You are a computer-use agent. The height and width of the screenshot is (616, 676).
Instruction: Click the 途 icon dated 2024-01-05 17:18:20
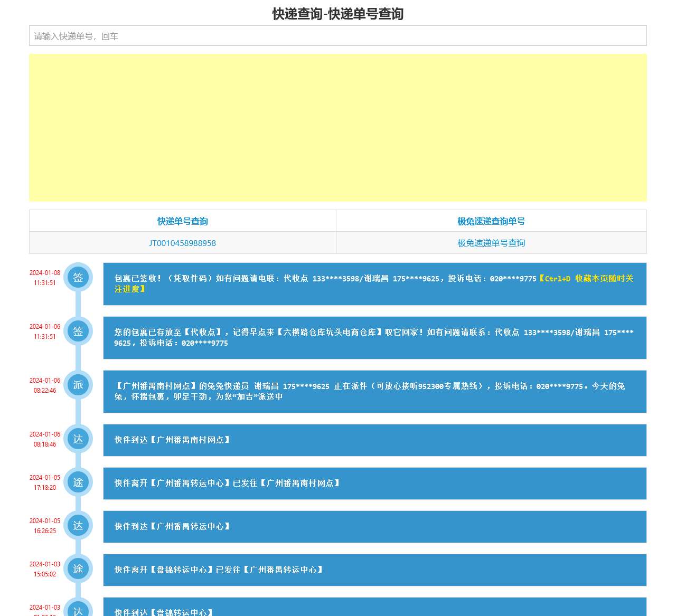tap(78, 482)
